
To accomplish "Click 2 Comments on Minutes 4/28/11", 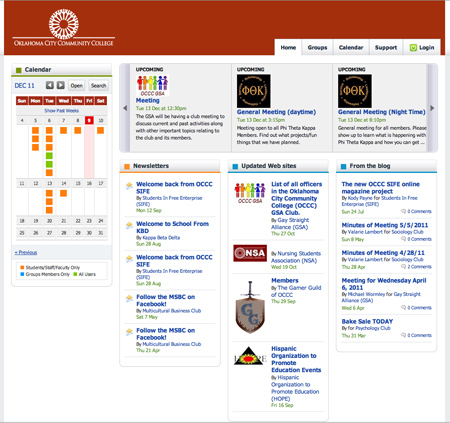I will pyautogui.click(x=419, y=267).
